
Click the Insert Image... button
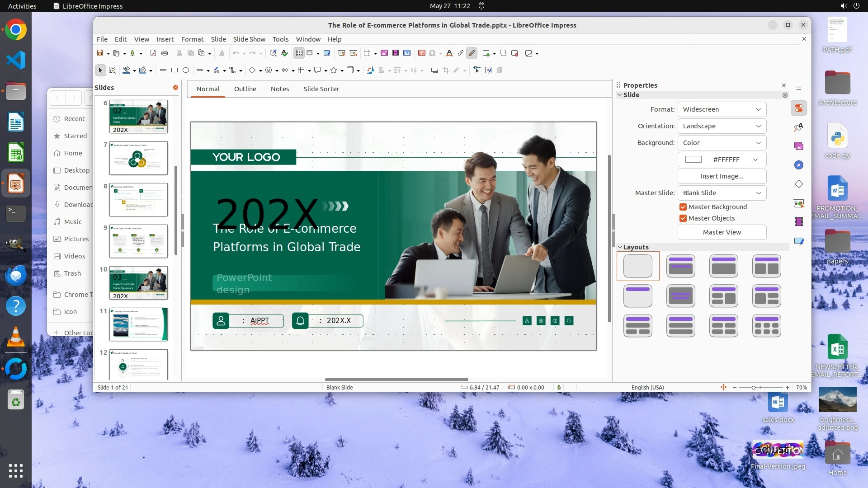[722, 176]
